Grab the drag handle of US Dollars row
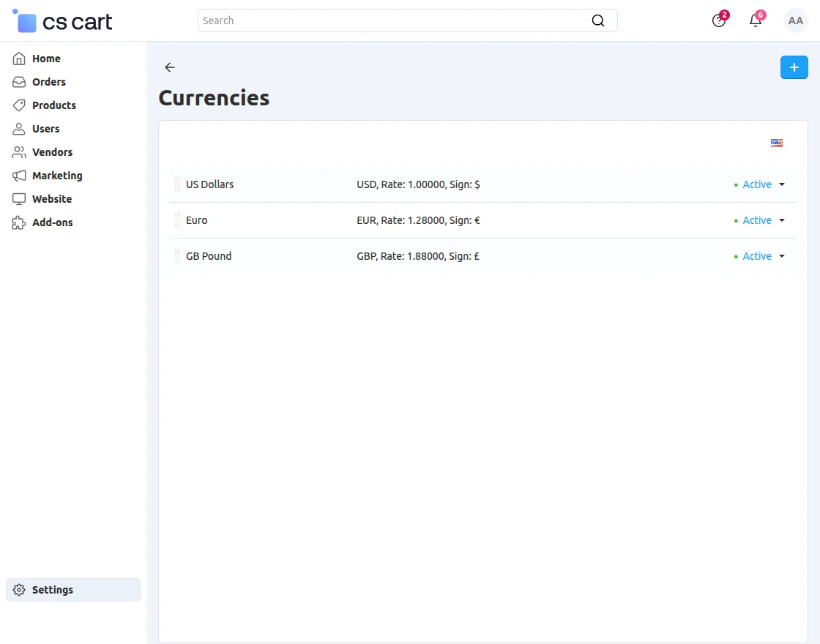Image resolution: width=820 pixels, height=644 pixels. pos(178,184)
